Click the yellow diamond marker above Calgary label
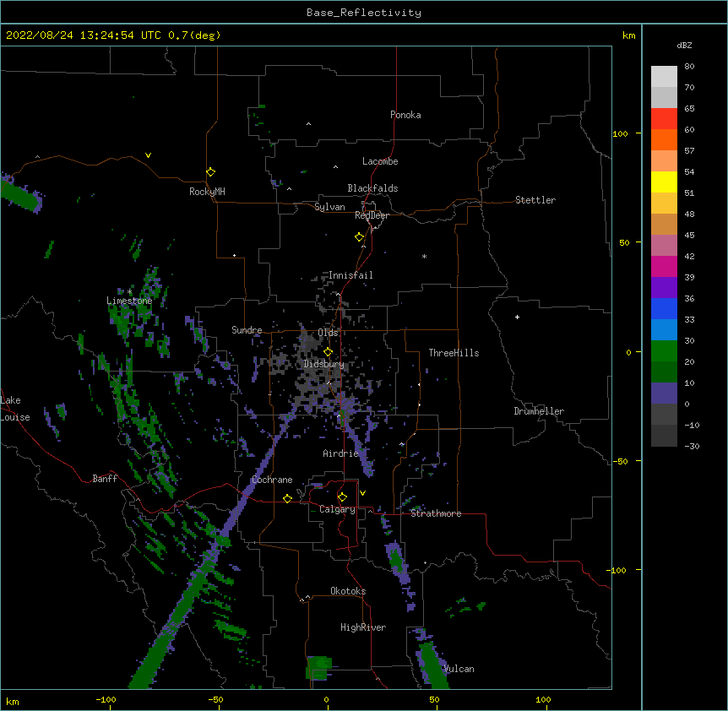This screenshot has height=711, width=728. click(342, 497)
